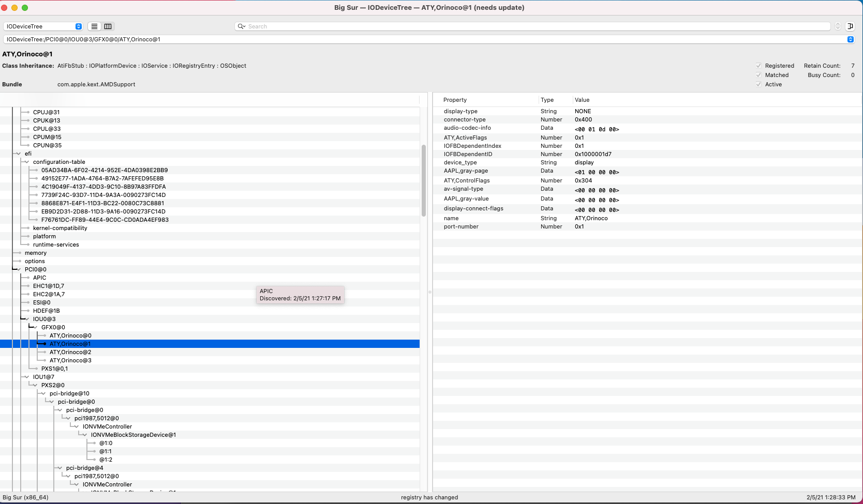Select the HDEF@1B node
863x504 pixels.
tap(47, 311)
